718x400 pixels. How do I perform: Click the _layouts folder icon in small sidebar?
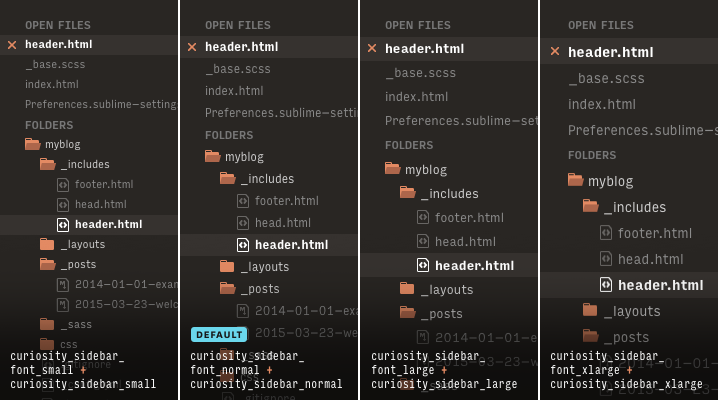[47, 244]
